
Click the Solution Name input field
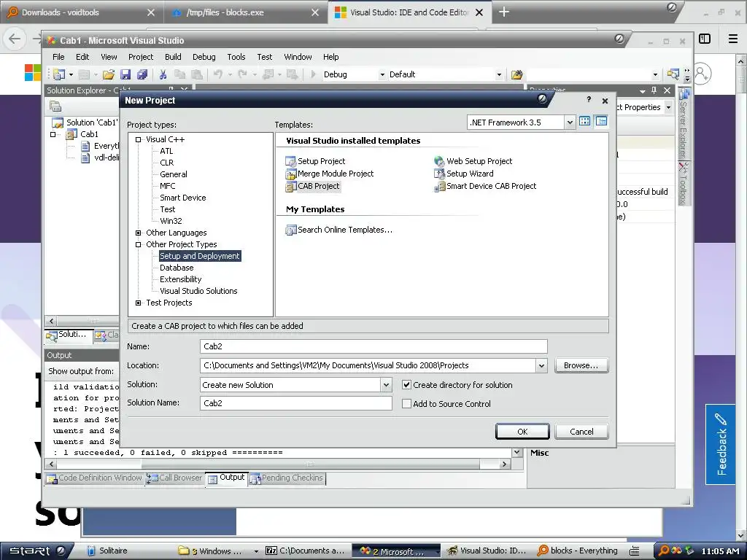pyautogui.click(x=296, y=403)
